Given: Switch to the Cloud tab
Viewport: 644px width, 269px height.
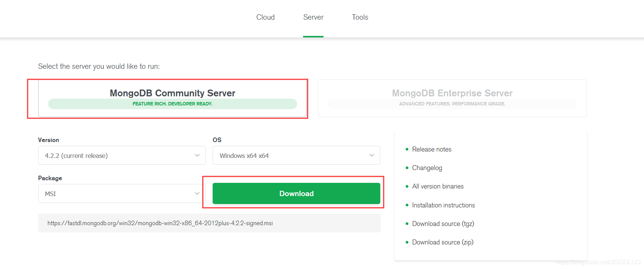Looking at the screenshot, I should coord(265,17).
